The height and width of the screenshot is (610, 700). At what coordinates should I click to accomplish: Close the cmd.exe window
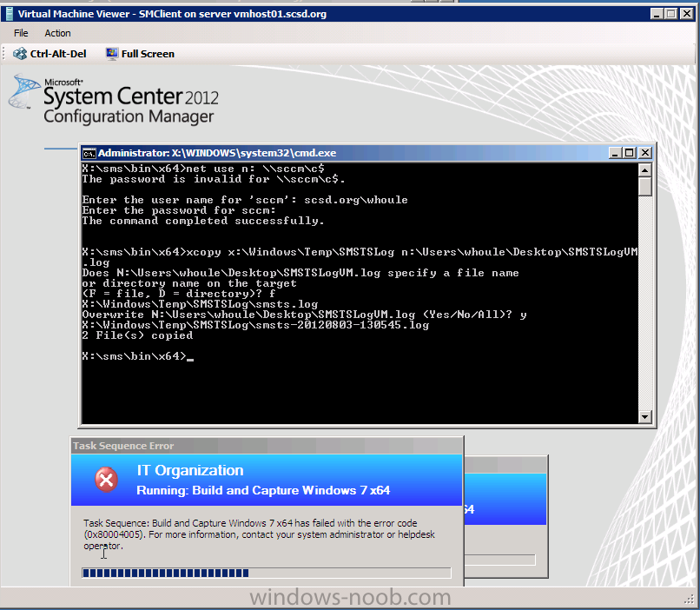coord(645,153)
